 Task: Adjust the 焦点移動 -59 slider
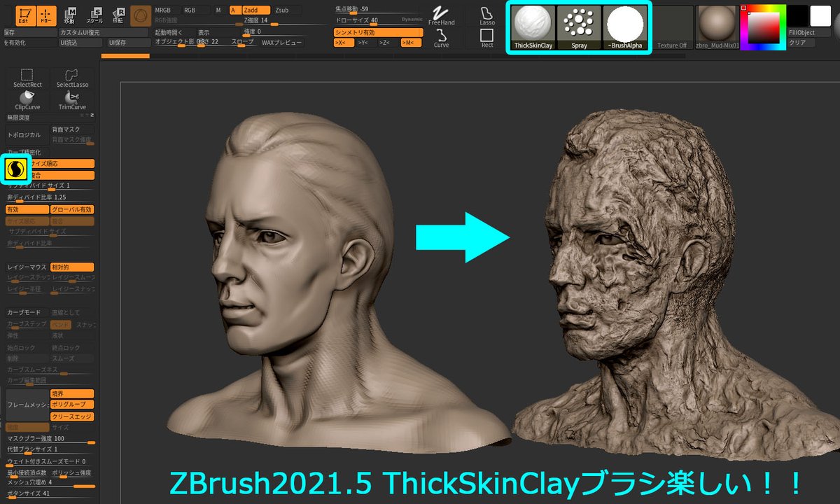(378, 9)
